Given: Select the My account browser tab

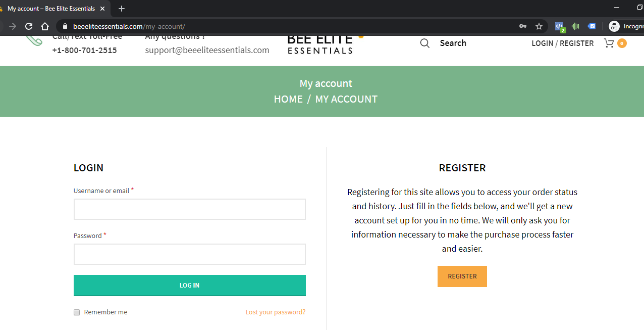Looking at the screenshot, I should [54, 9].
